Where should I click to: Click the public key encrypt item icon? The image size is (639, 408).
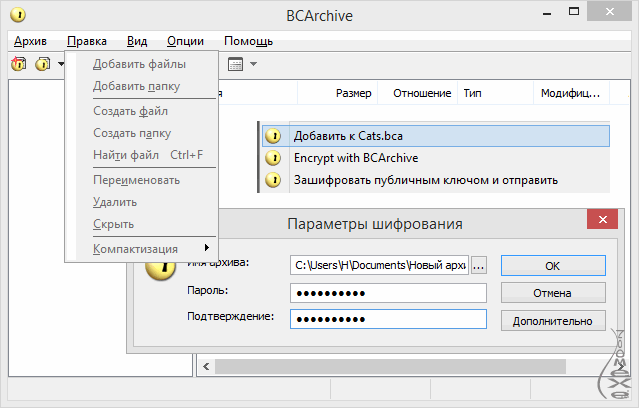[273, 181]
